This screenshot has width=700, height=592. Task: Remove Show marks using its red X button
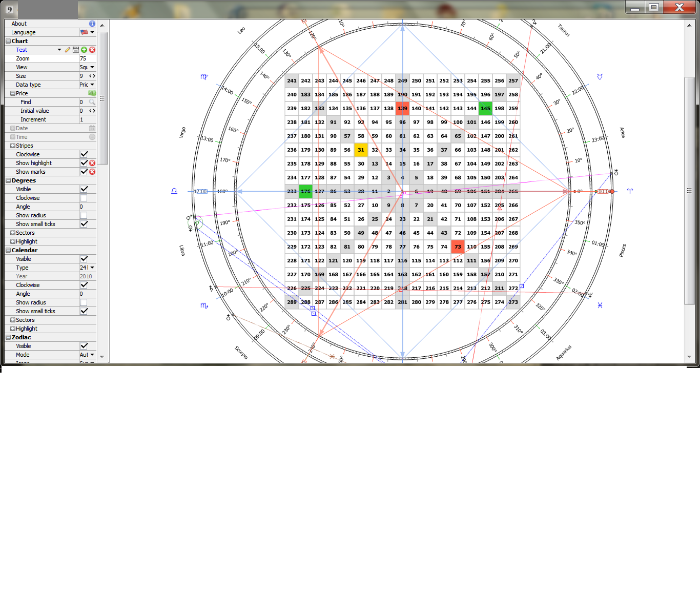[x=92, y=171]
